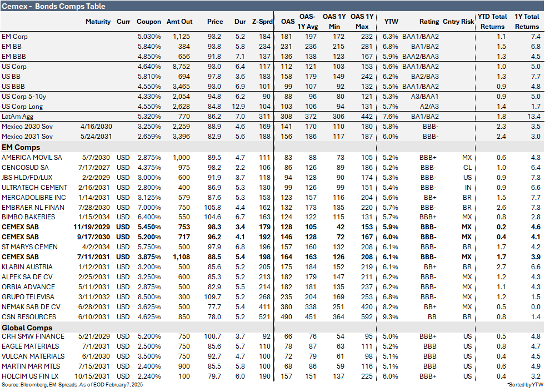
Task: Select the HOLCIM US FIN LX issuer name
Action: 30,376
